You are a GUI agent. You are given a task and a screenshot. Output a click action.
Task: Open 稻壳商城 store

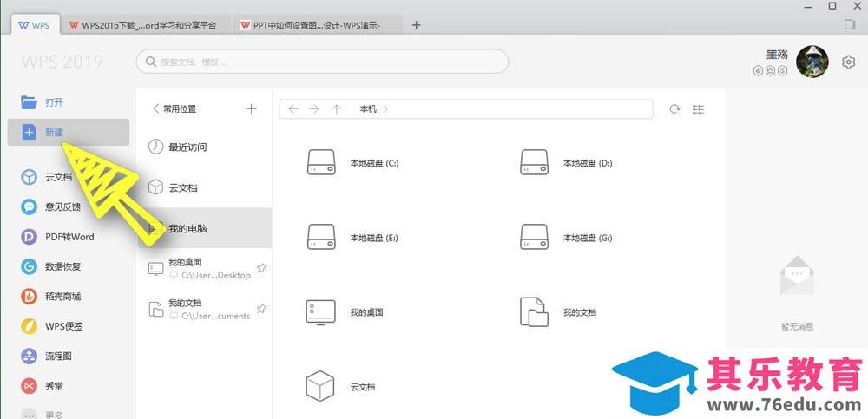pos(51,297)
